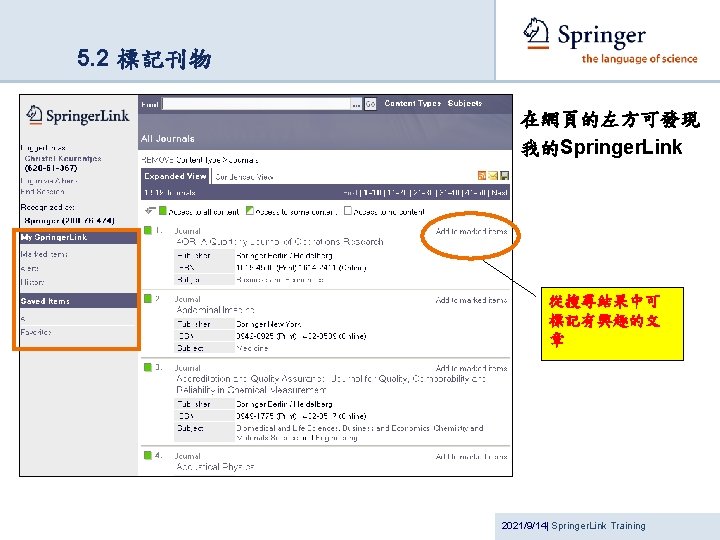The image size is (720, 540).
Task: Open History in My SpringerLink
Action: (x=32, y=282)
